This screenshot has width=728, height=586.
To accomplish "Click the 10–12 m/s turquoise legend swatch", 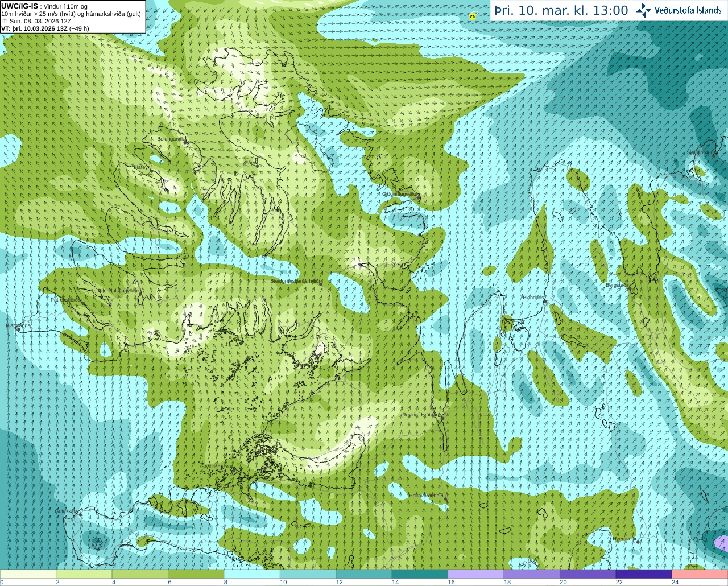I will pyautogui.click(x=308, y=574).
